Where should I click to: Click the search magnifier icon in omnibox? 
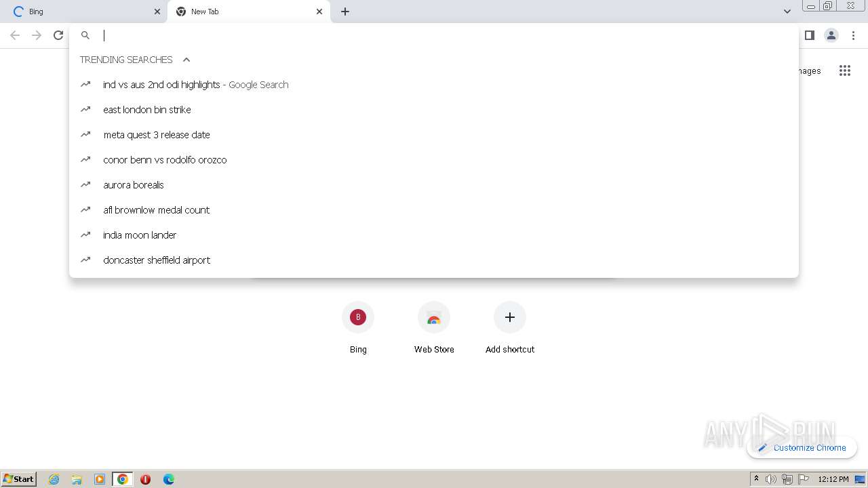(85, 35)
